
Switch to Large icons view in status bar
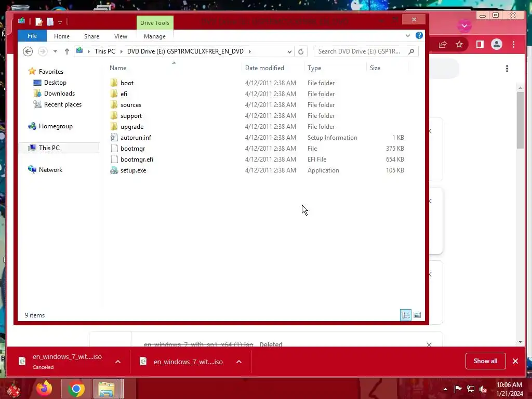[417, 315]
